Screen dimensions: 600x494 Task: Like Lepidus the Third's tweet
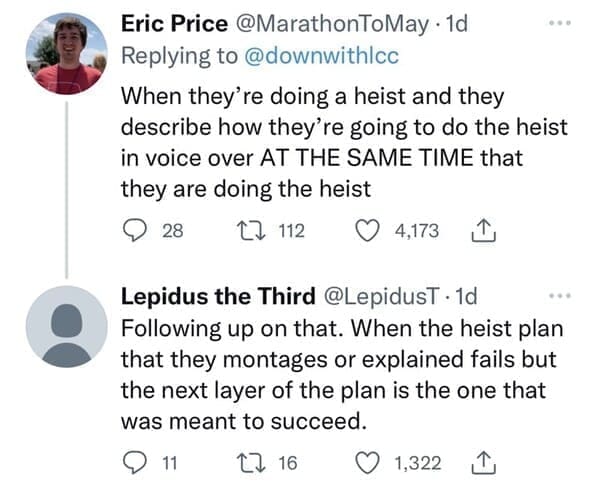point(367,462)
